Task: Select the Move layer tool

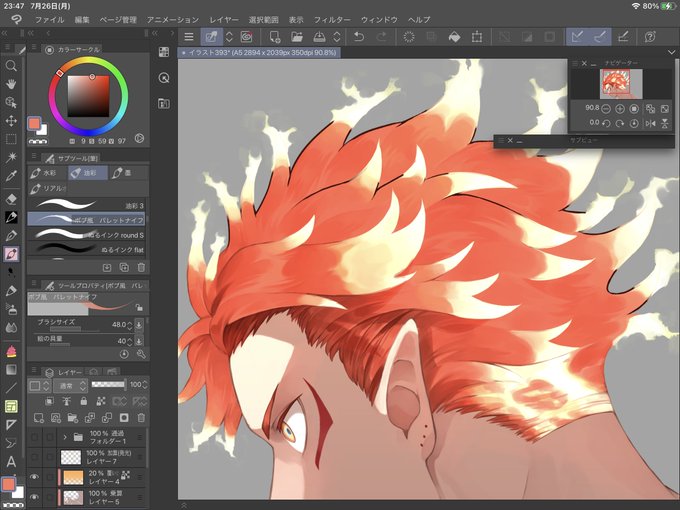Action: point(11,121)
